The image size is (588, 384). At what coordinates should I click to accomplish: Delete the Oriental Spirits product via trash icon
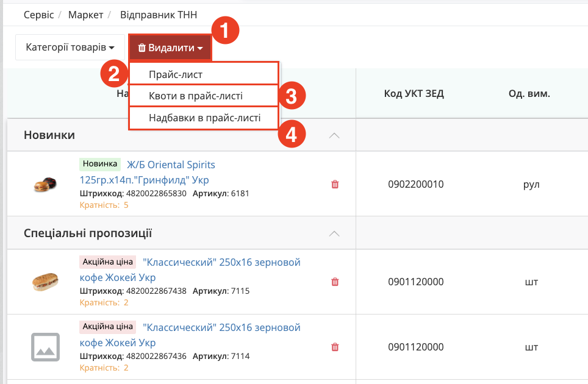pyautogui.click(x=335, y=184)
